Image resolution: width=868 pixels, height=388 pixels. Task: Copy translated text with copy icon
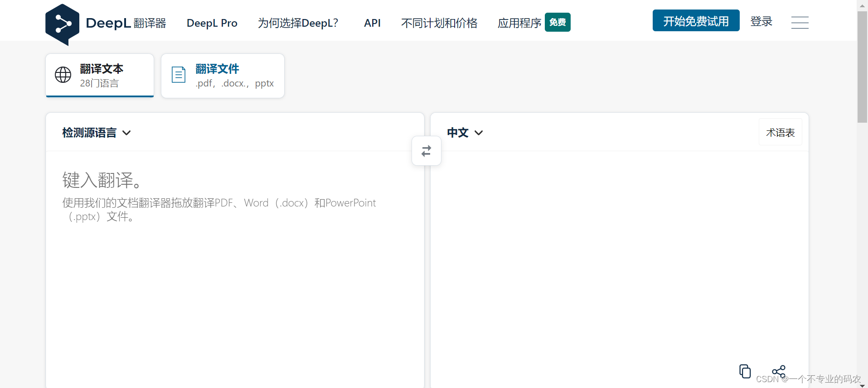coord(745,371)
